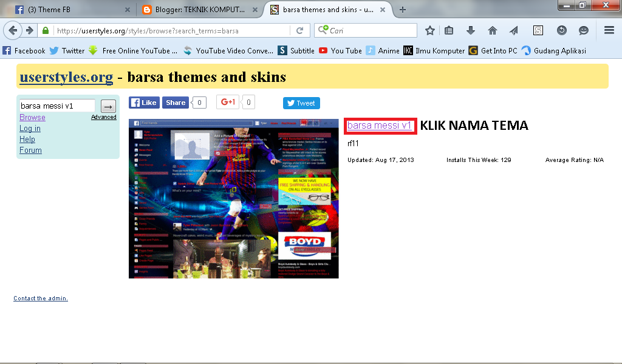
Task: Click the green padlock site identity icon
Action: pos(46,30)
